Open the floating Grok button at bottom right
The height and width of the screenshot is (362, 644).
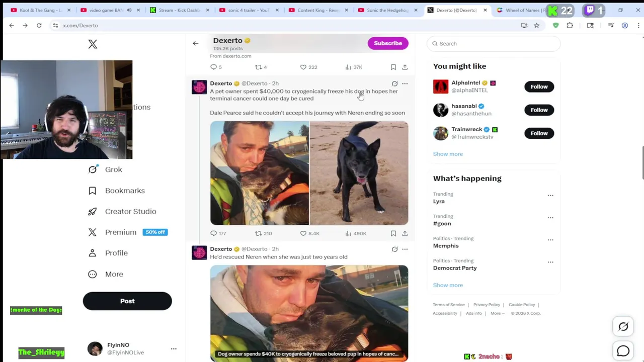[623, 327]
